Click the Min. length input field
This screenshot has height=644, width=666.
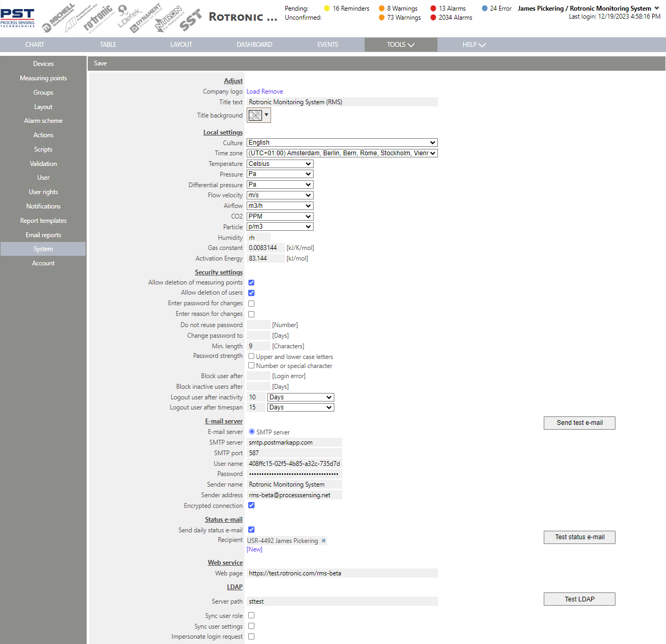(258, 346)
